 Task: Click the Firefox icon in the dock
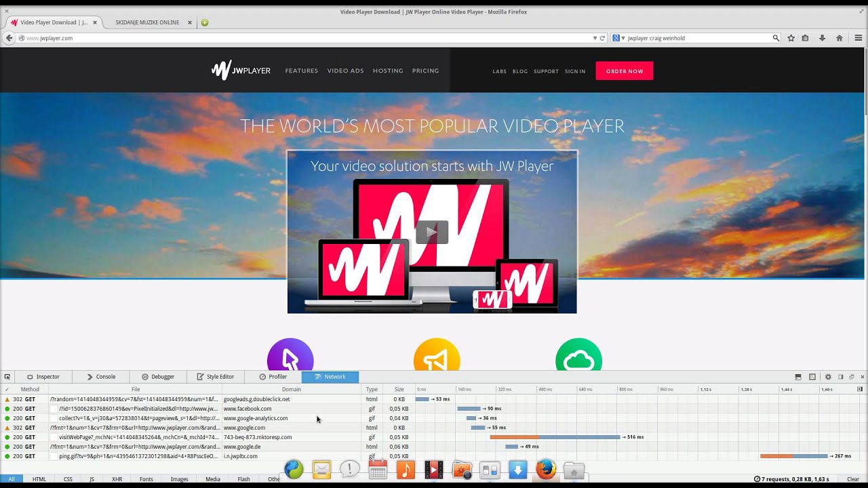(546, 469)
